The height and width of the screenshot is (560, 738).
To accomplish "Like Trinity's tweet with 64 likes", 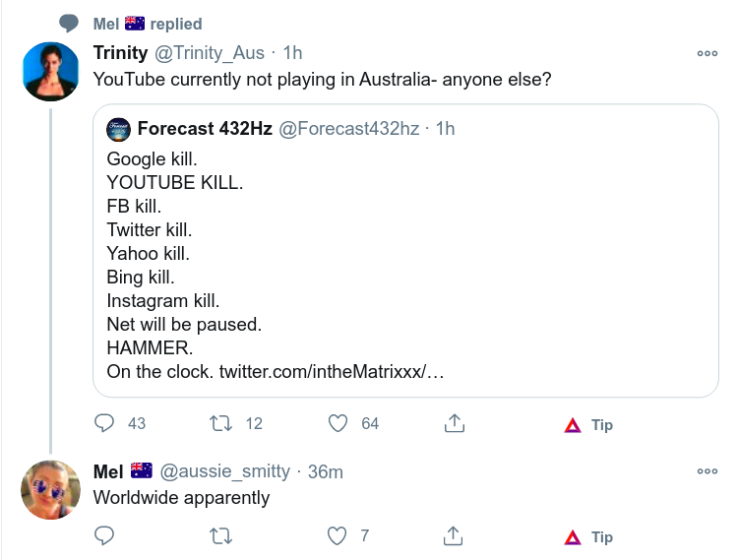I will [338, 423].
